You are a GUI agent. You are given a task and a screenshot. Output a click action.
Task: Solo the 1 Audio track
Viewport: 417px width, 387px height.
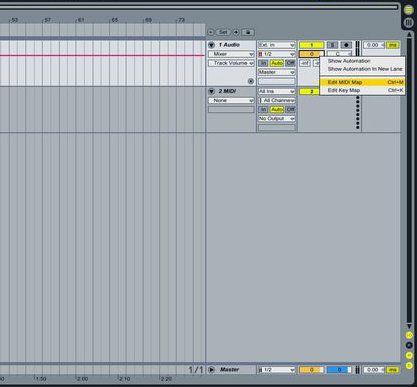click(x=332, y=45)
